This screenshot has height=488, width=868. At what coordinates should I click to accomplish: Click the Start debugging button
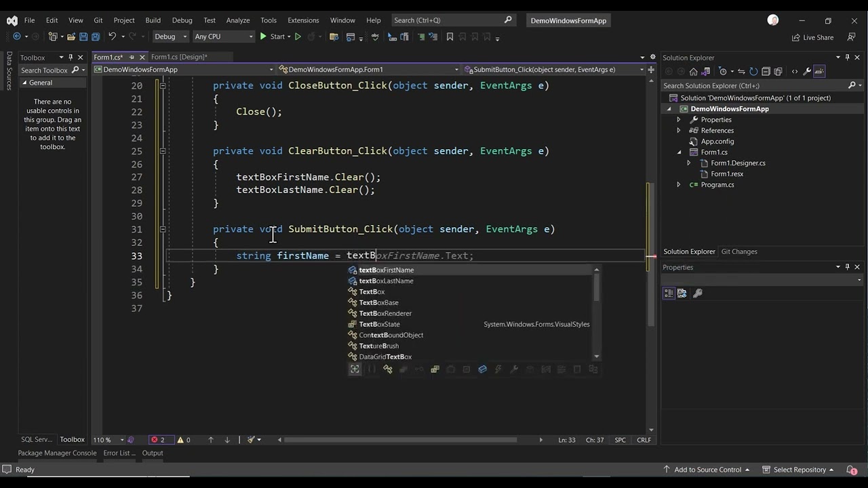click(x=272, y=37)
